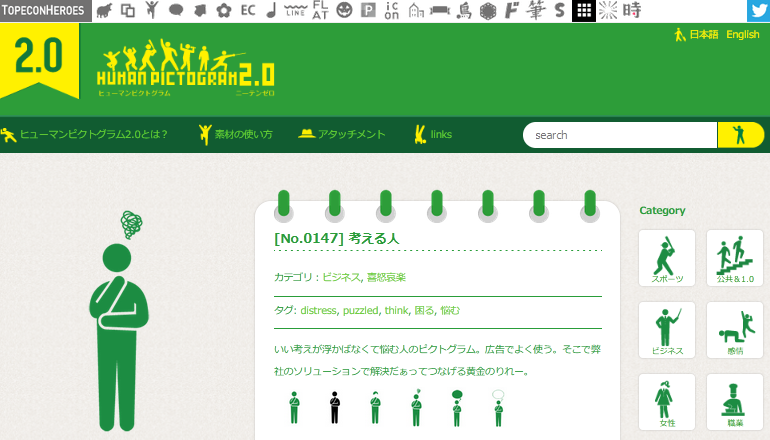Image resolution: width=770 pixels, height=440 pixels.
Task: Open the スポーツ category tile
Action: (667, 258)
